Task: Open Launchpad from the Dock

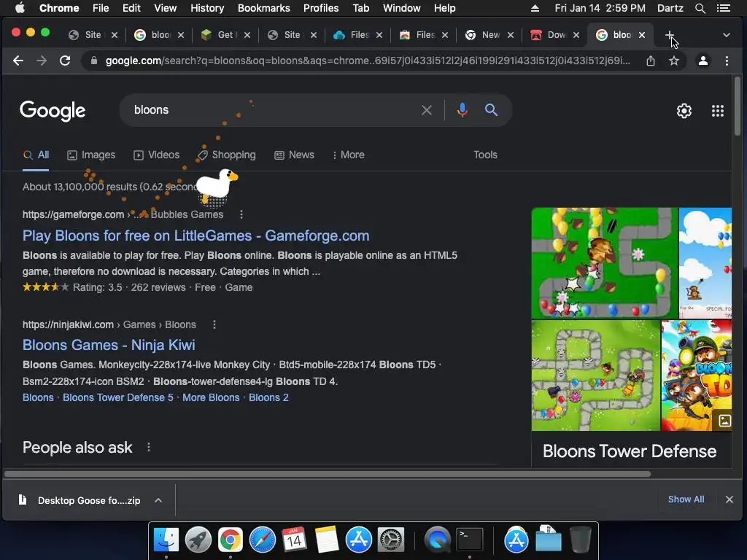Action: point(198,540)
